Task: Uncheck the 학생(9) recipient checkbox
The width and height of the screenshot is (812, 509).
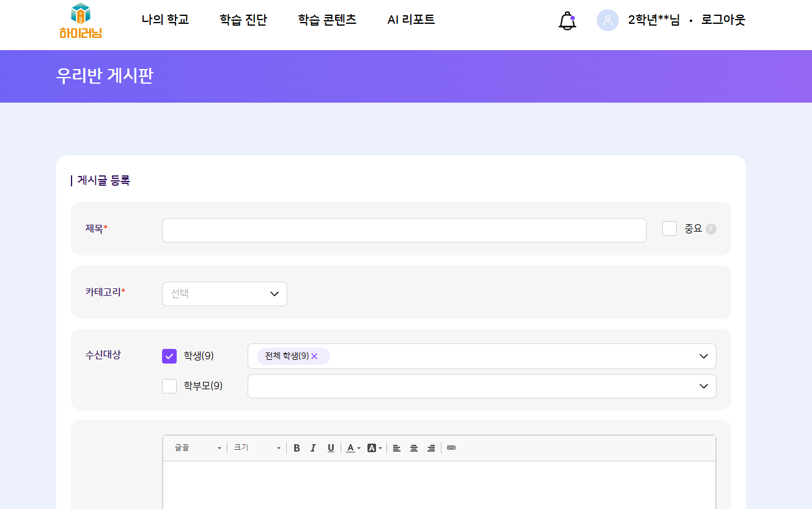Action: 169,356
